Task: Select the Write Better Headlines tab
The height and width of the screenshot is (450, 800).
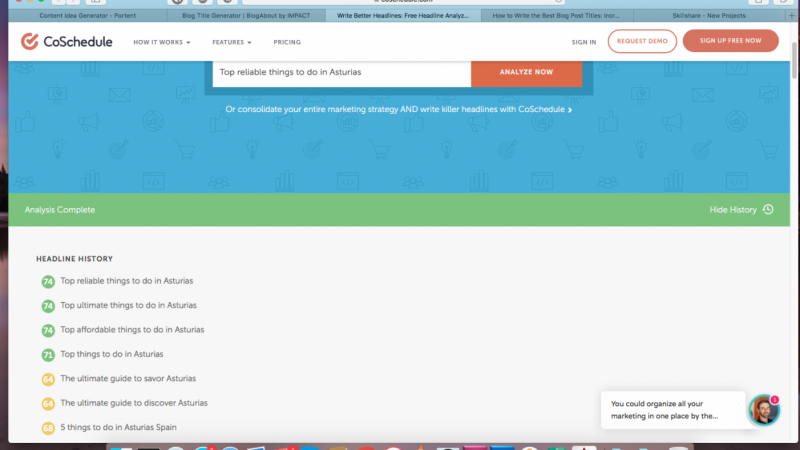Action: pyautogui.click(x=403, y=16)
